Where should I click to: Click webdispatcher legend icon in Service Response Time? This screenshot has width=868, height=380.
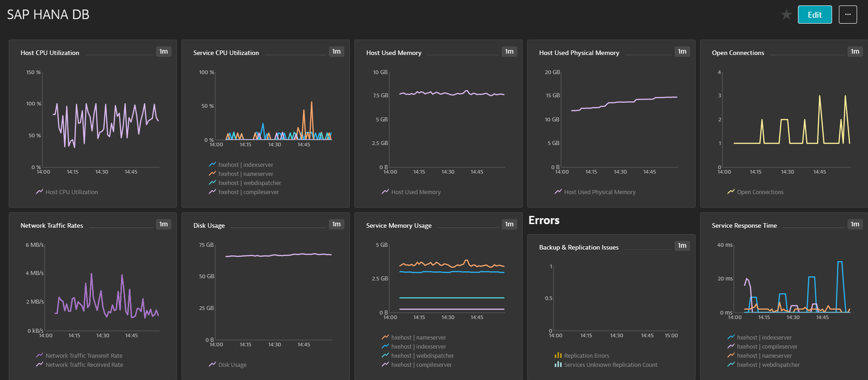tap(731, 365)
